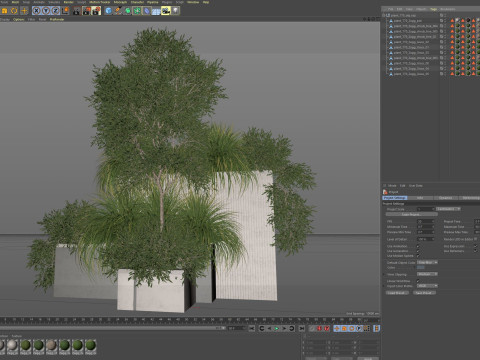Viewport: 480px width, 360px height.
Task: Expand the Input Color Profile disclosure triangle
Action: 384,286
